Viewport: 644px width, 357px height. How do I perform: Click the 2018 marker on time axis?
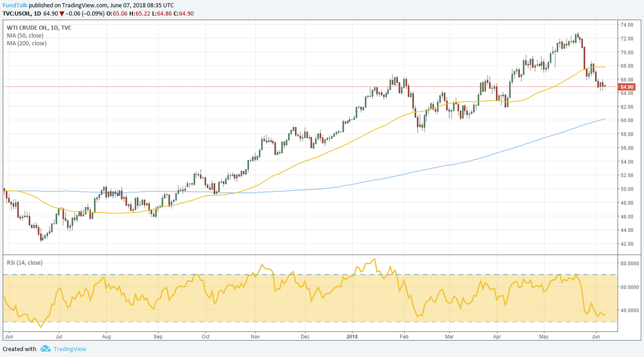352,336
